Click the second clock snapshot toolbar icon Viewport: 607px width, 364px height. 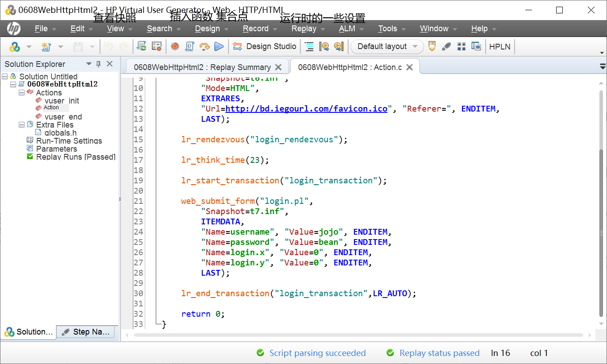click(x=339, y=46)
